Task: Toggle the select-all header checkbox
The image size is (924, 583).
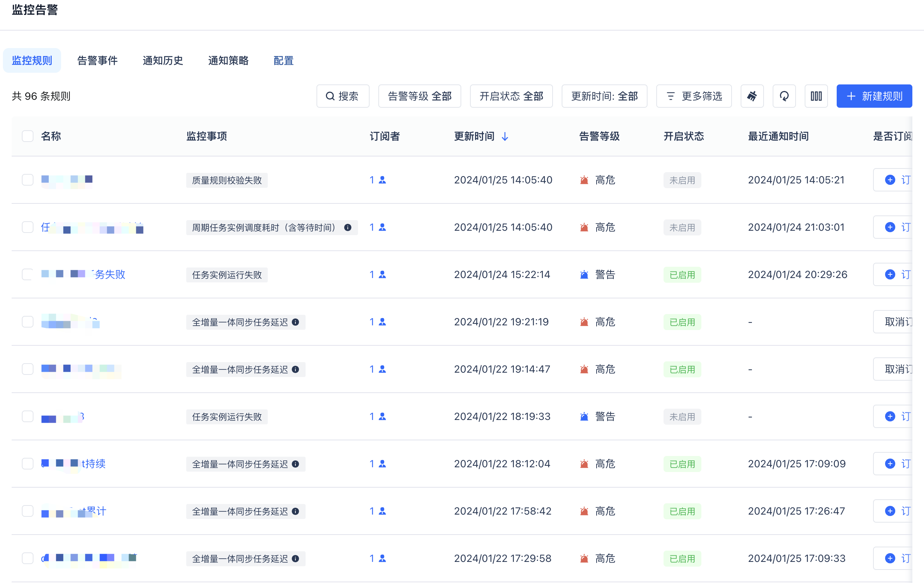Action: (28, 136)
